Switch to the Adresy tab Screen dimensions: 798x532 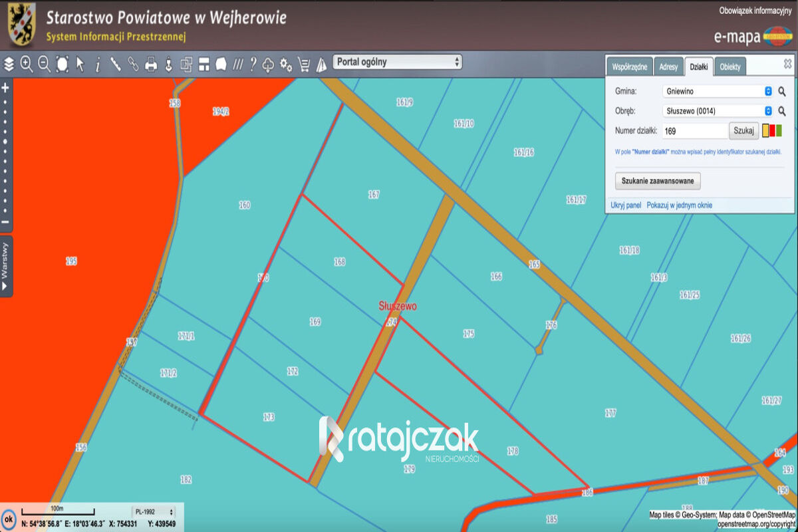tap(668, 67)
